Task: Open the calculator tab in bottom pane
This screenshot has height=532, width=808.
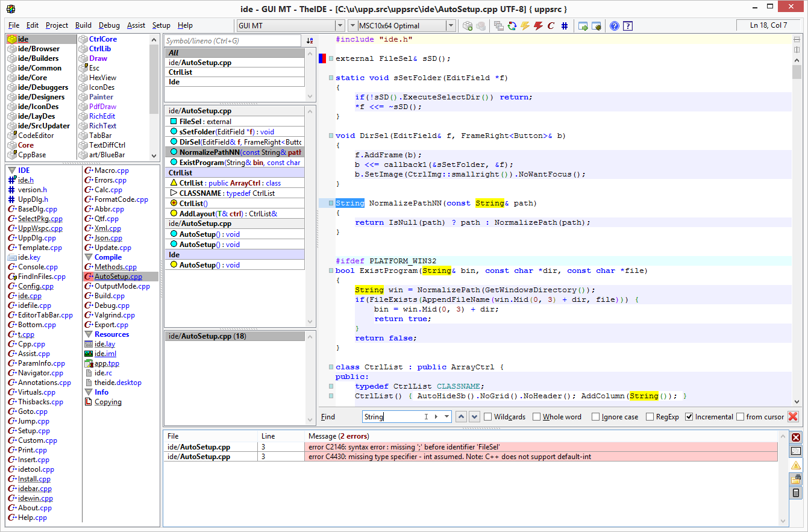Action: 796,493
